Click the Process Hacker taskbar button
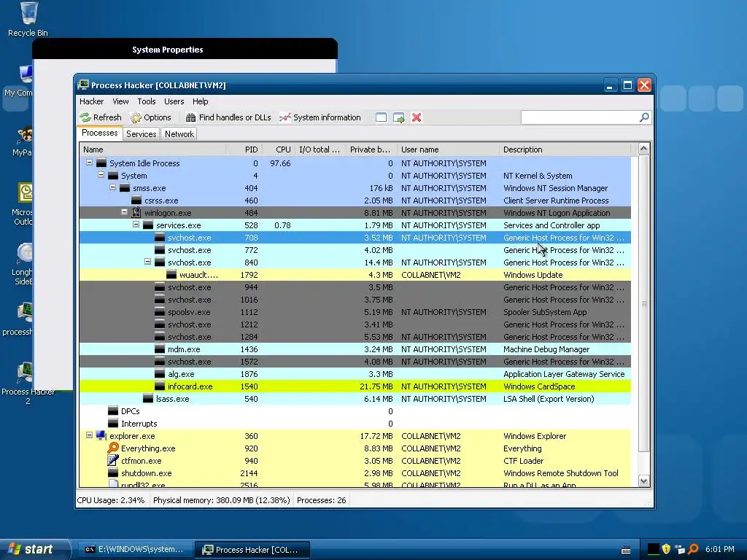Viewport: 747px width, 560px height. point(252,550)
